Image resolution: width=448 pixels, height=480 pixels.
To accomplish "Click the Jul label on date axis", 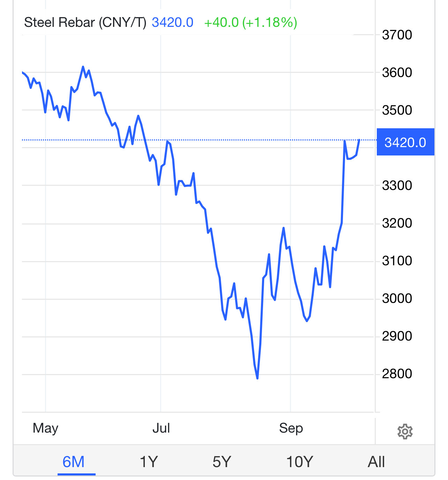I will coord(161,428).
